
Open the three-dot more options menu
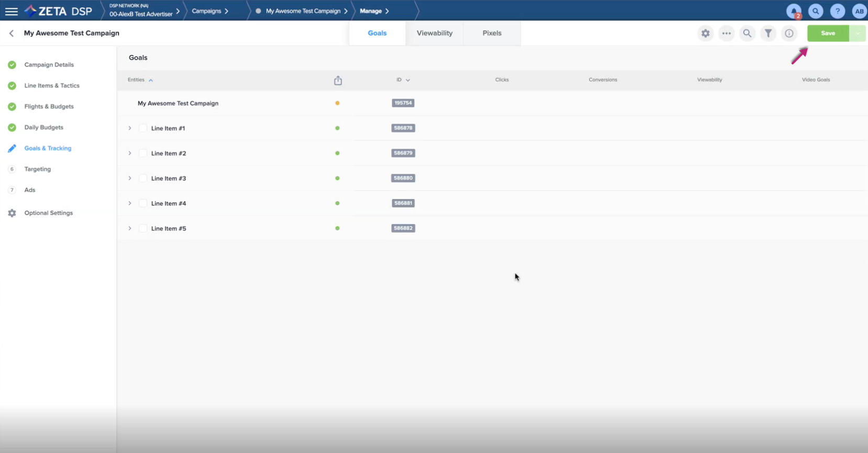727,34
